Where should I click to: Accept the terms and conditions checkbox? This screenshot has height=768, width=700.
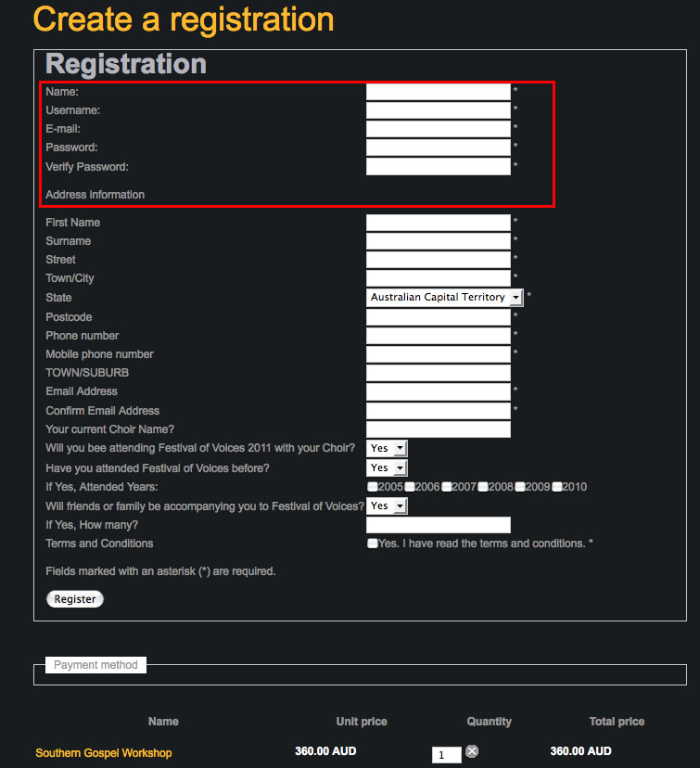(373, 544)
